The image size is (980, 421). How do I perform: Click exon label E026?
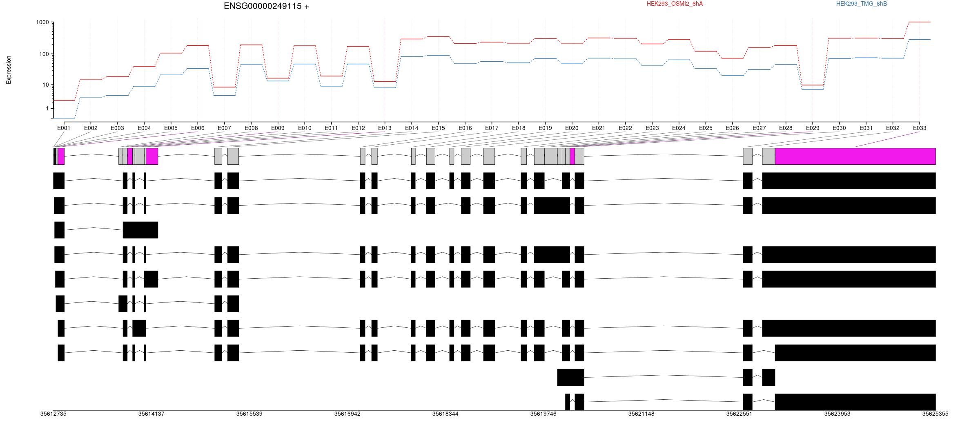click(732, 128)
